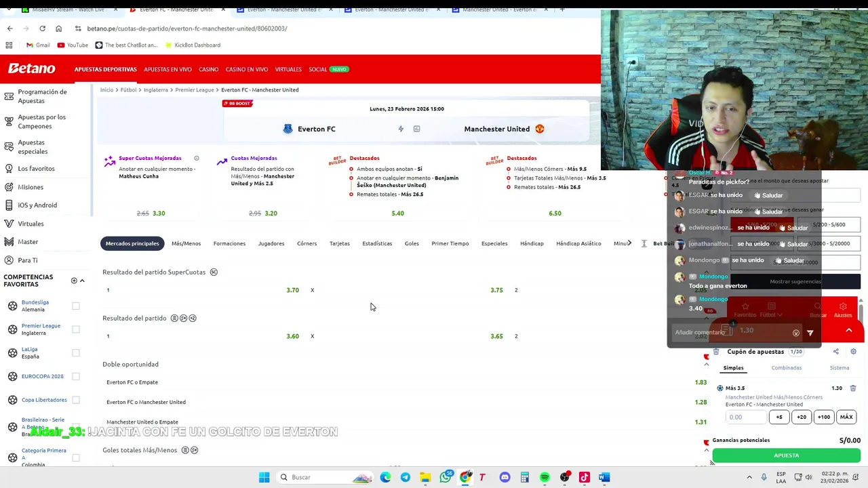Open the Hándicap Asiático tab
This screenshot has width=868, height=488.
tap(578, 243)
